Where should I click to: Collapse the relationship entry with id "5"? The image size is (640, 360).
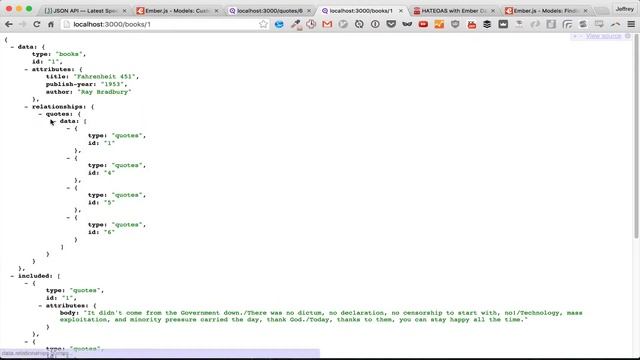point(68,188)
